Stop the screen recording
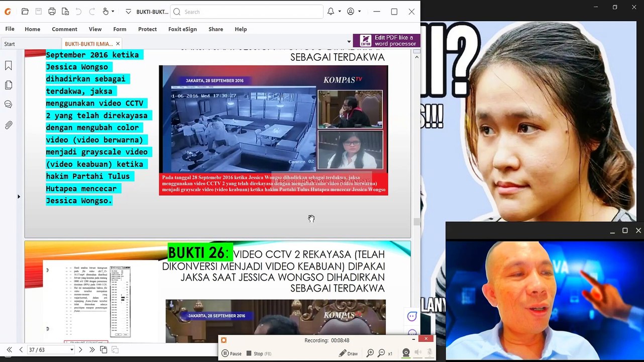Screen dimensions: 644x362 pos(259,353)
